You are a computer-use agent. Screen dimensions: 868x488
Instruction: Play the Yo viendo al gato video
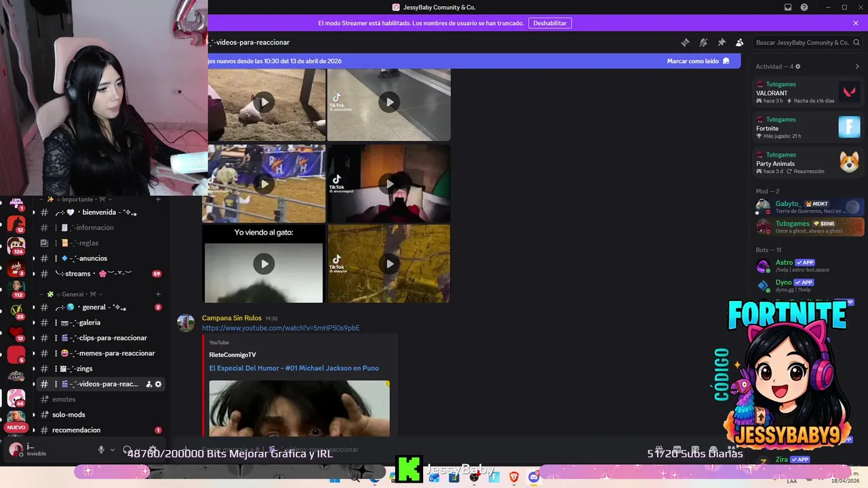coord(264,264)
